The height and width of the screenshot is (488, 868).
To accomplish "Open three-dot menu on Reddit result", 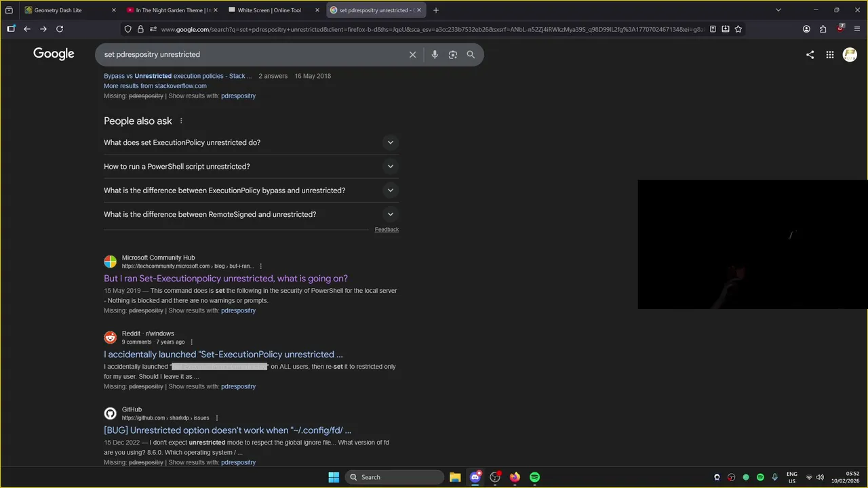I will tap(191, 342).
